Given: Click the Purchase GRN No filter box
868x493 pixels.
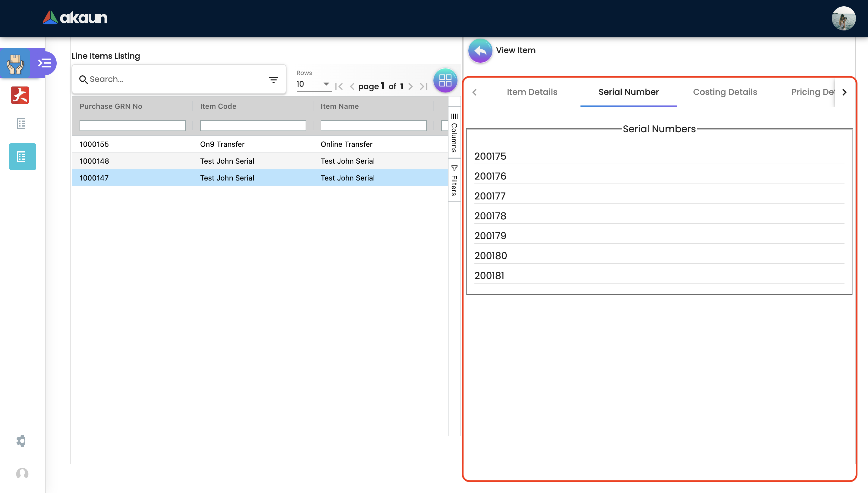Looking at the screenshot, I should coord(132,126).
